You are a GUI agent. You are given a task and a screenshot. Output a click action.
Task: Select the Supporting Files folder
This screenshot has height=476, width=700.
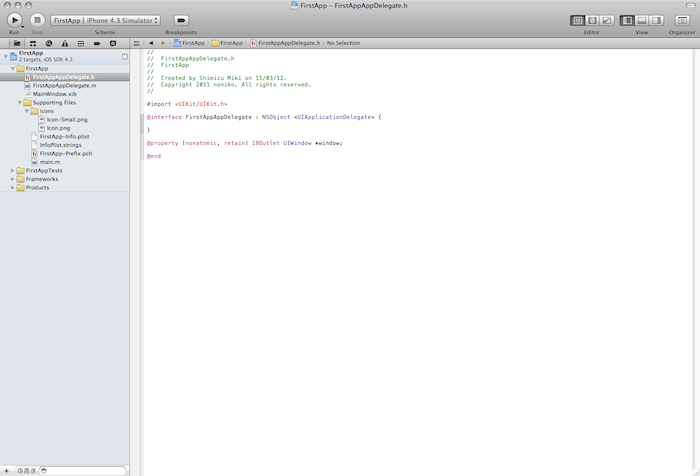click(x=65, y=103)
